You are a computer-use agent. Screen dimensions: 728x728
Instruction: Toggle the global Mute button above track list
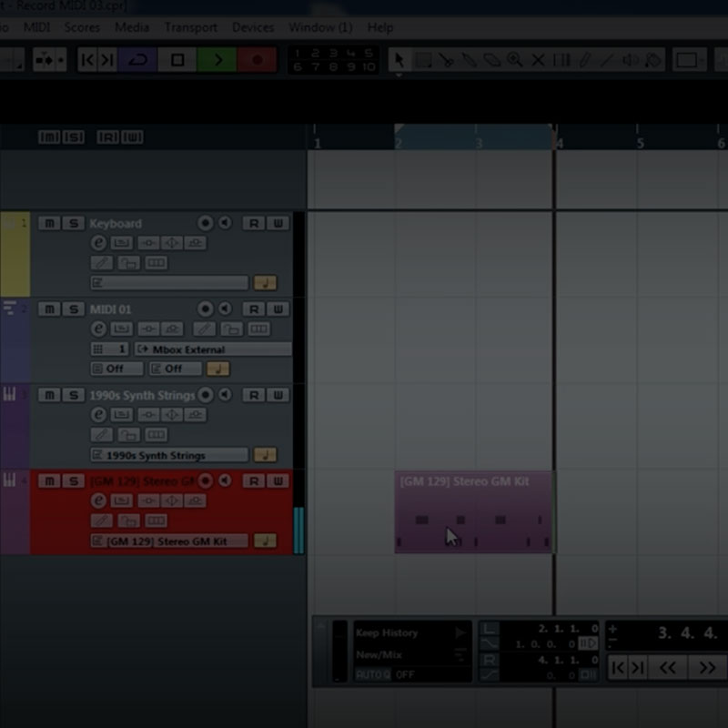49,137
